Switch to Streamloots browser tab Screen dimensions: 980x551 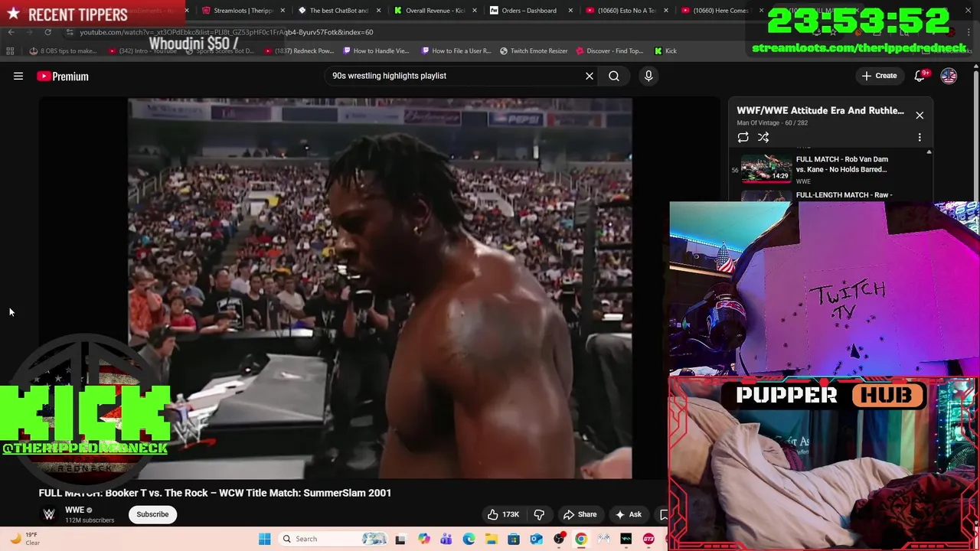pos(237,11)
